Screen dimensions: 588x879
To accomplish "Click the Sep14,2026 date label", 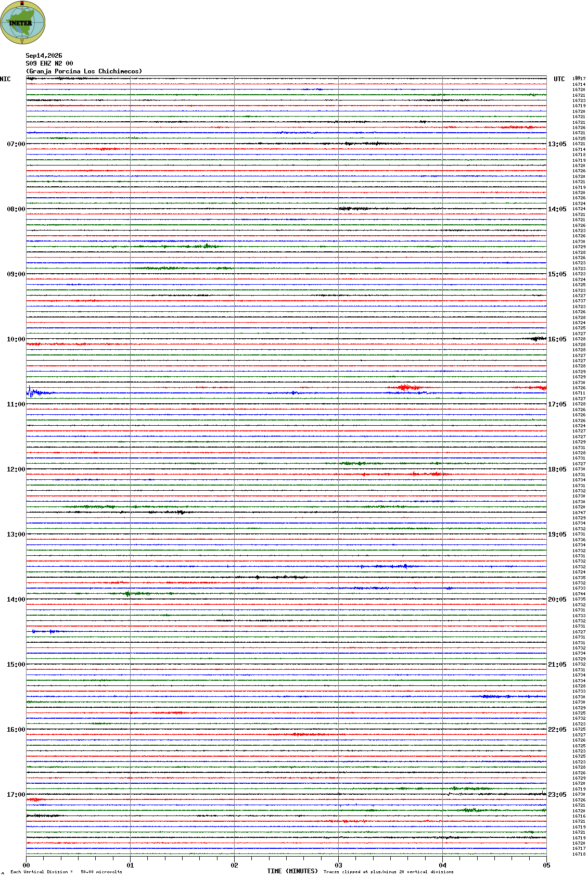I will (x=44, y=56).
